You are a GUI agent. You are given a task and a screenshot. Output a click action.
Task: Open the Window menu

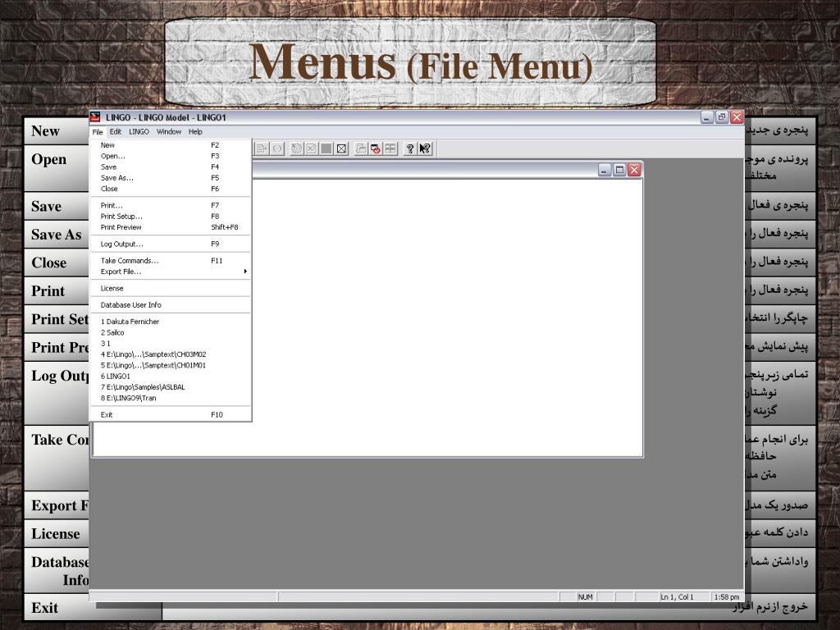click(169, 132)
